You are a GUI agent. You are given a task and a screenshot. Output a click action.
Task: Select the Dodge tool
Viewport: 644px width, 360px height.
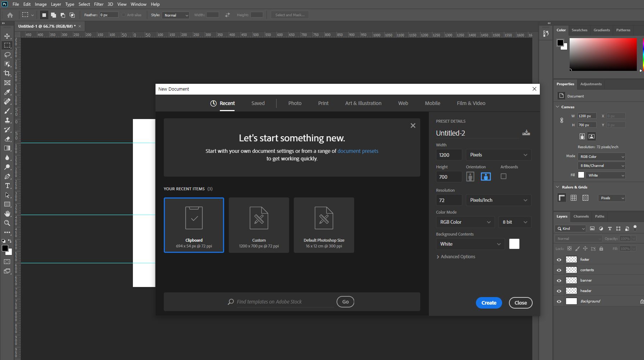pos(7,167)
